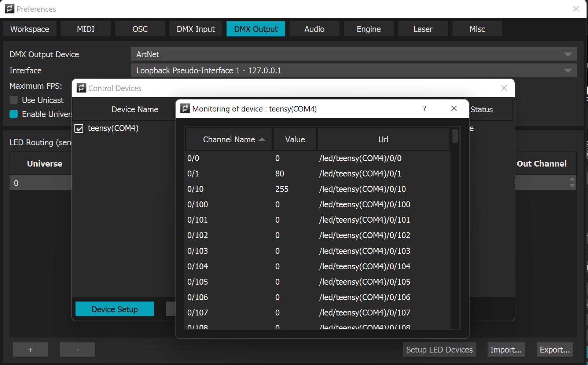
Task: Toggle the Enable Universe checkbox
Action: coord(14,114)
